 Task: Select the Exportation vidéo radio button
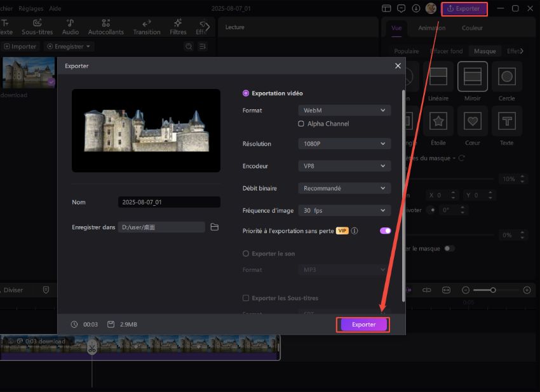pos(246,93)
